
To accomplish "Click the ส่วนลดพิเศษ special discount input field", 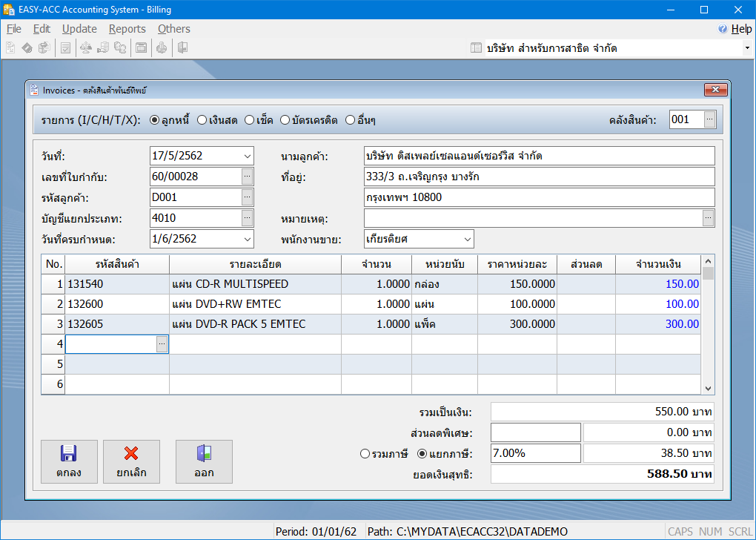I will point(536,432).
